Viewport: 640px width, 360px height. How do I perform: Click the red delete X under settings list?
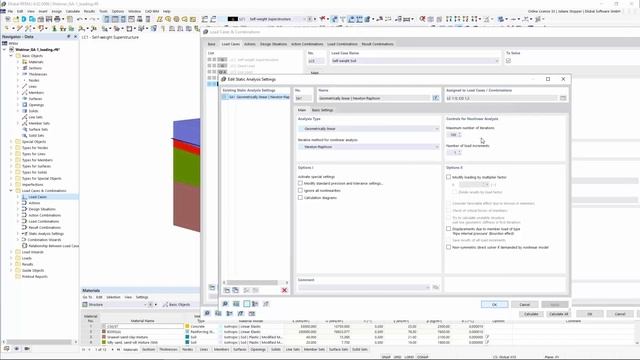coord(284,290)
